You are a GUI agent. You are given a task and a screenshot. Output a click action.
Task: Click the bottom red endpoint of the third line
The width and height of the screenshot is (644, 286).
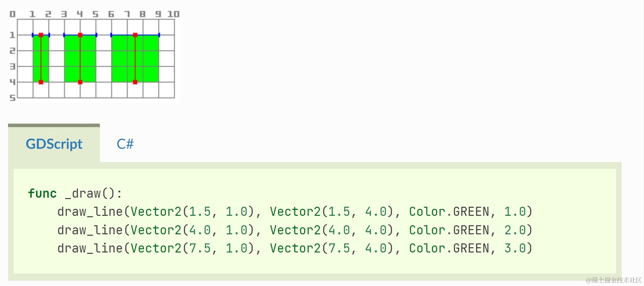(135, 82)
